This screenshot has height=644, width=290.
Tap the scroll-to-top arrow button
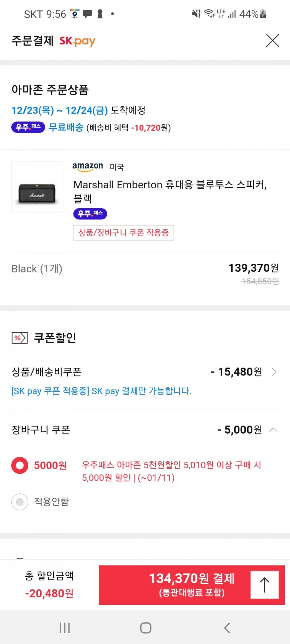click(x=265, y=585)
